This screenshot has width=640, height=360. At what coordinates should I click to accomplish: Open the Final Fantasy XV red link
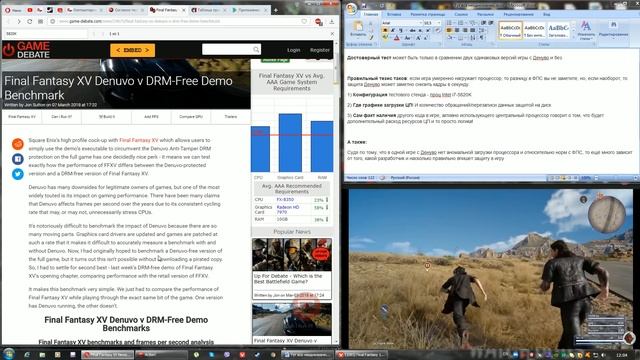click(139, 140)
